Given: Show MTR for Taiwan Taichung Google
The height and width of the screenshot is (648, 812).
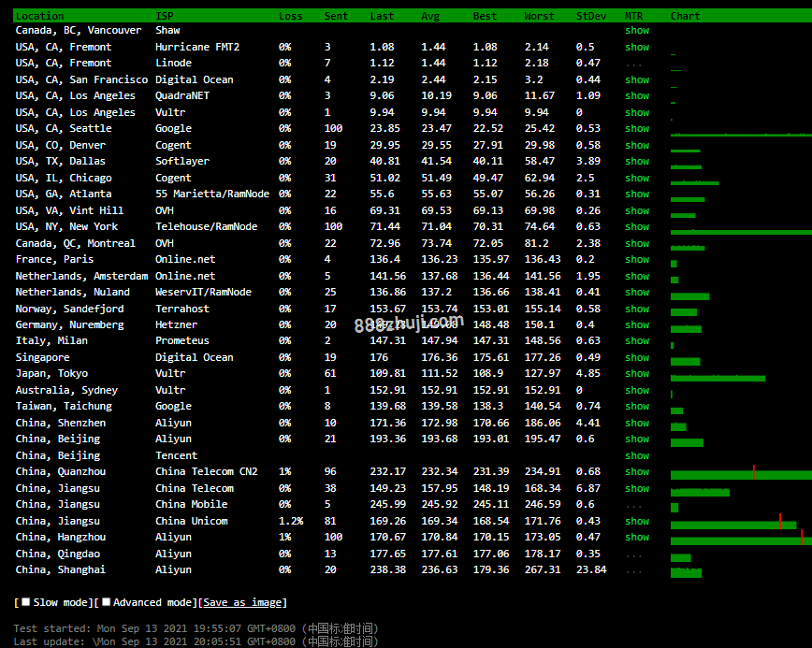Looking at the screenshot, I should point(637,407).
